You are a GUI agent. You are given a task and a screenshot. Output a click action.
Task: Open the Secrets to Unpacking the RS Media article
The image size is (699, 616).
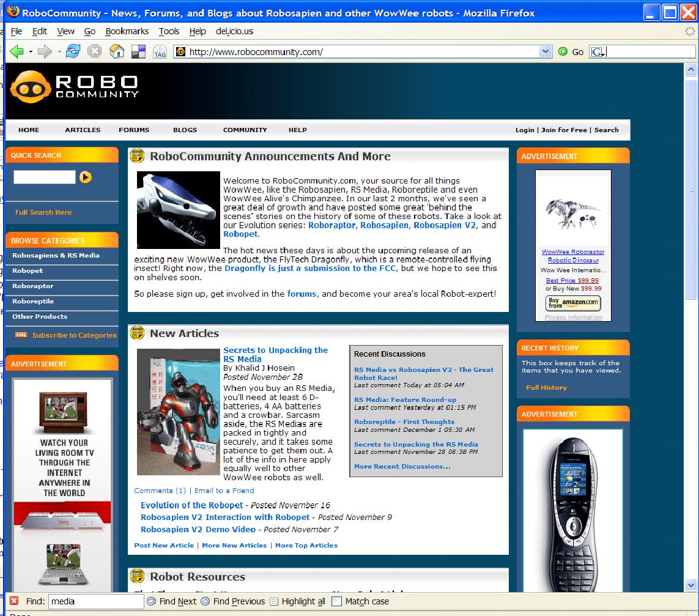[x=275, y=355]
